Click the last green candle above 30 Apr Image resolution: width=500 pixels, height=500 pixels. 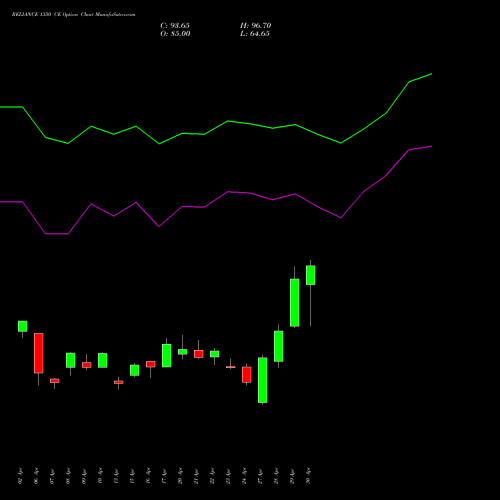click(x=311, y=275)
